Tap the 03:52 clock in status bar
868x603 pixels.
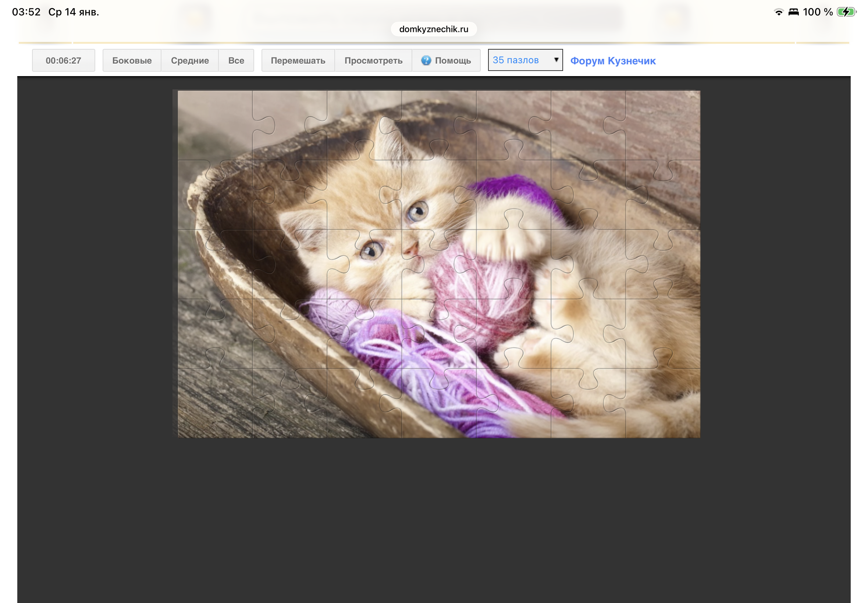(26, 12)
